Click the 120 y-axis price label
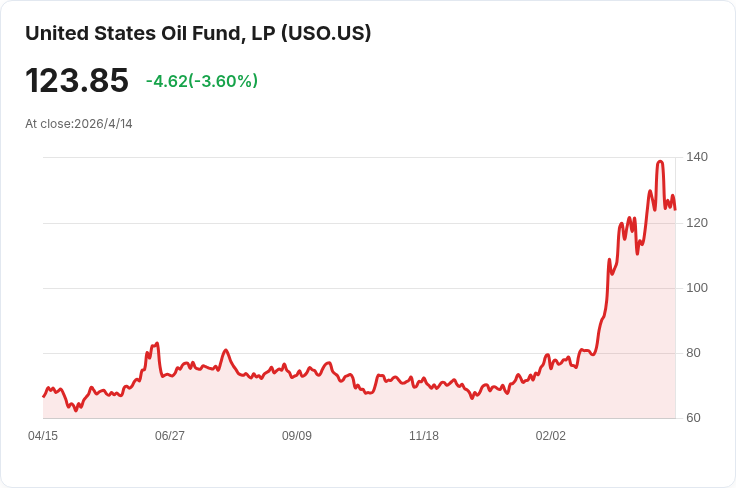736x488 pixels. [x=697, y=222]
